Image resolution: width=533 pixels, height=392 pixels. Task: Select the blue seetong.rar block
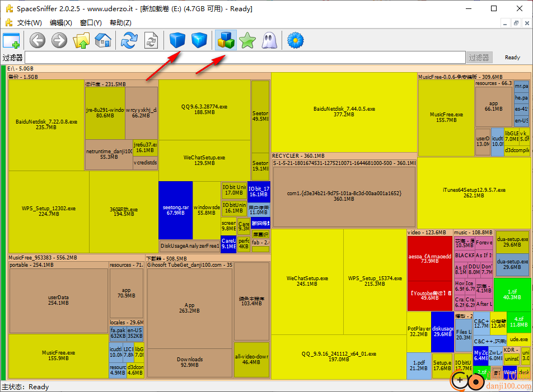175,210
